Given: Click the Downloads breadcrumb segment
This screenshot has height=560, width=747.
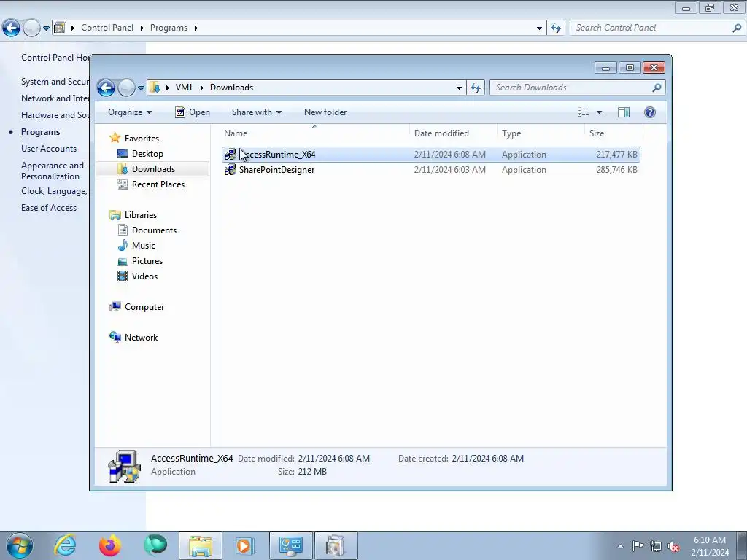Looking at the screenshot, I should tap(231, 87).
